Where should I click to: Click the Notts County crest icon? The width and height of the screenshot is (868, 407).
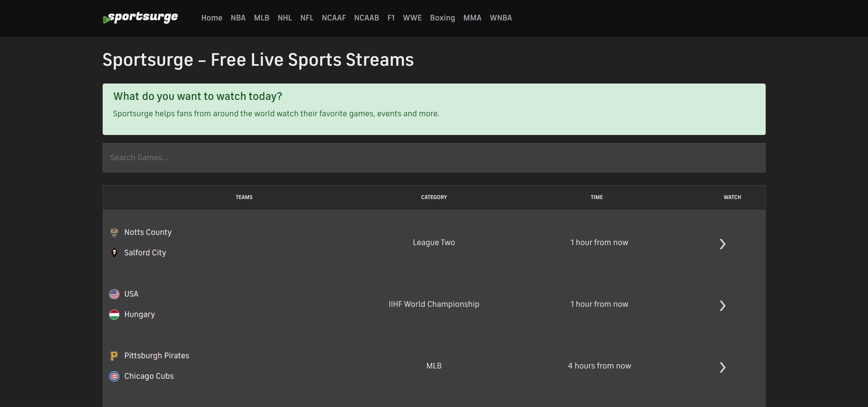114,232
